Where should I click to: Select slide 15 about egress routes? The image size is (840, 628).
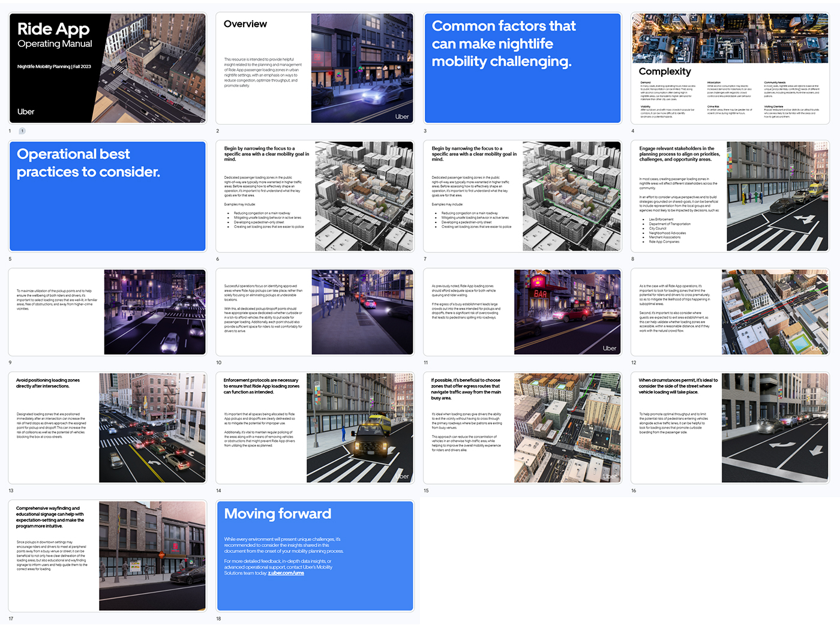523,428
